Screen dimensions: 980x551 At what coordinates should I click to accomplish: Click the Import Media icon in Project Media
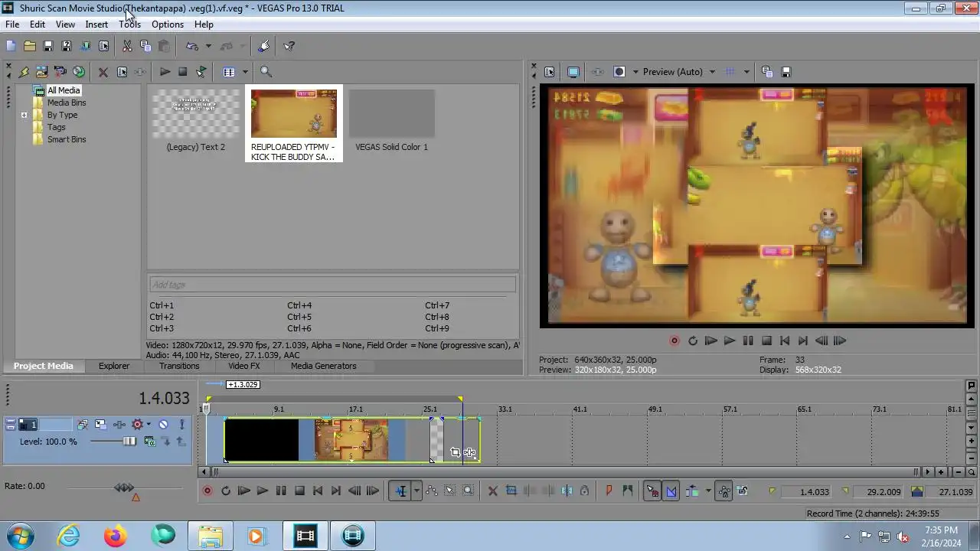(x=24, y=72)
